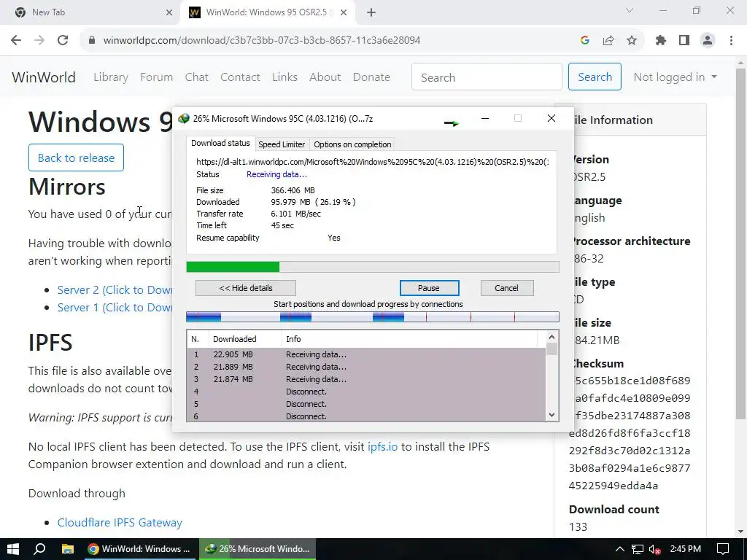Minimize the download dialog

(x=485, y=118)
